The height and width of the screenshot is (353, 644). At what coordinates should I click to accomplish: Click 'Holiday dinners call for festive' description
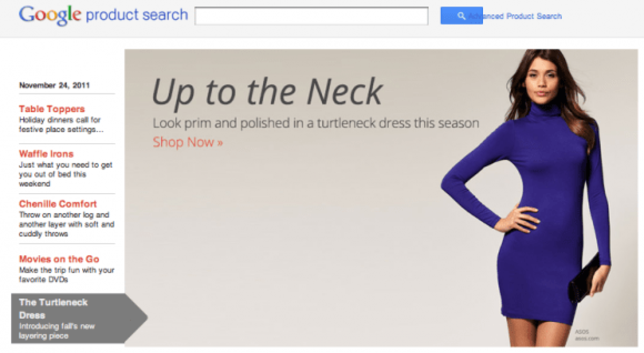pos(61,124)
